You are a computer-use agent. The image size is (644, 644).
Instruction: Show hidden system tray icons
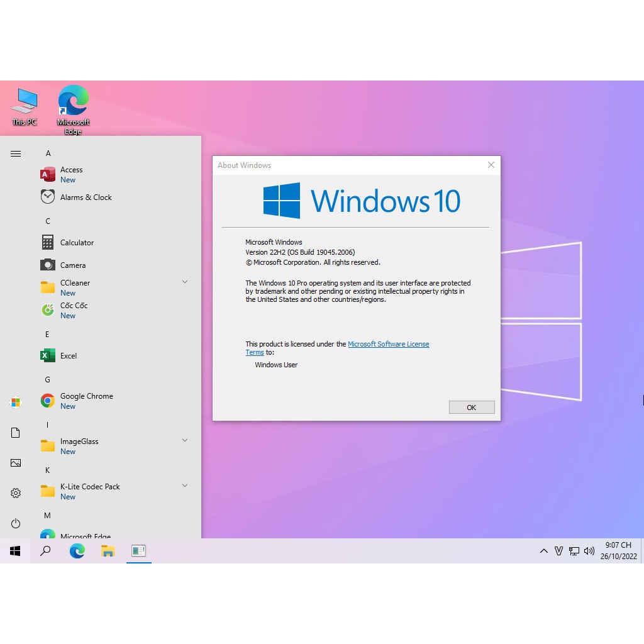[x=543, y=551]
